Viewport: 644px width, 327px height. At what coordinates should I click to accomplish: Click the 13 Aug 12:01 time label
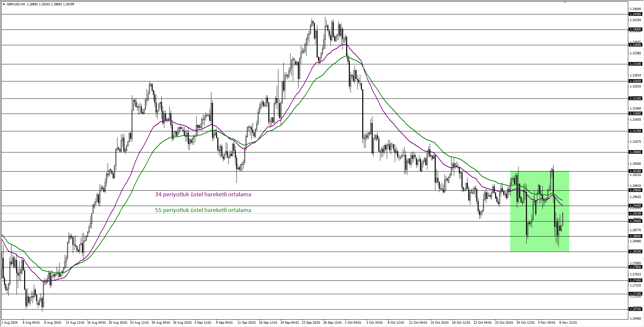click(75, 323)
